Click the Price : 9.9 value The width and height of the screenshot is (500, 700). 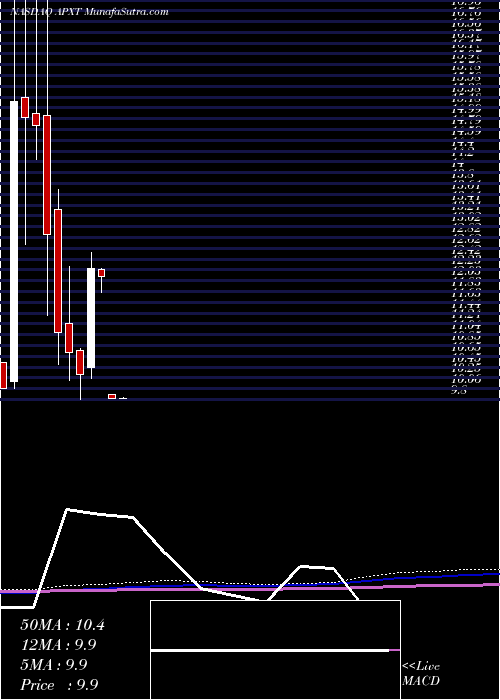tap(59, 685)
